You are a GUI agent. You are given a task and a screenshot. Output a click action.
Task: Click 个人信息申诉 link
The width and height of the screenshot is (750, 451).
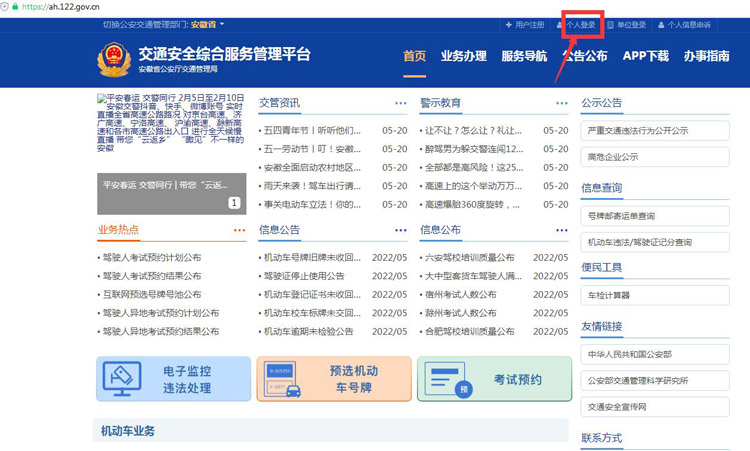tap(684, 25)
